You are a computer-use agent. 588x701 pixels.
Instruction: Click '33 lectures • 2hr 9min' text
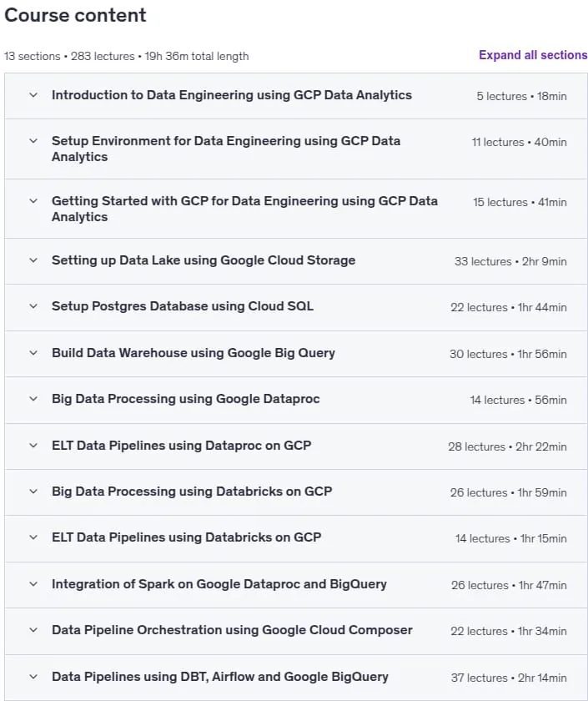(x=510, y=261)
